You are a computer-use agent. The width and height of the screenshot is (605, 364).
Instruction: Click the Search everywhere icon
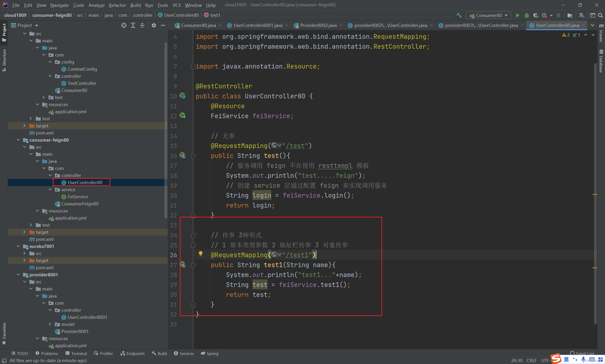600,16
